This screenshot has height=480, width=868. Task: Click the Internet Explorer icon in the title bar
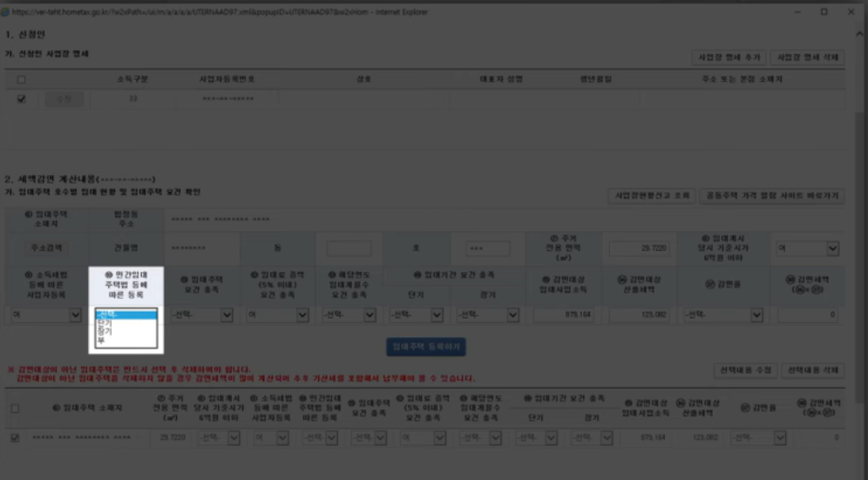point(5,11)
